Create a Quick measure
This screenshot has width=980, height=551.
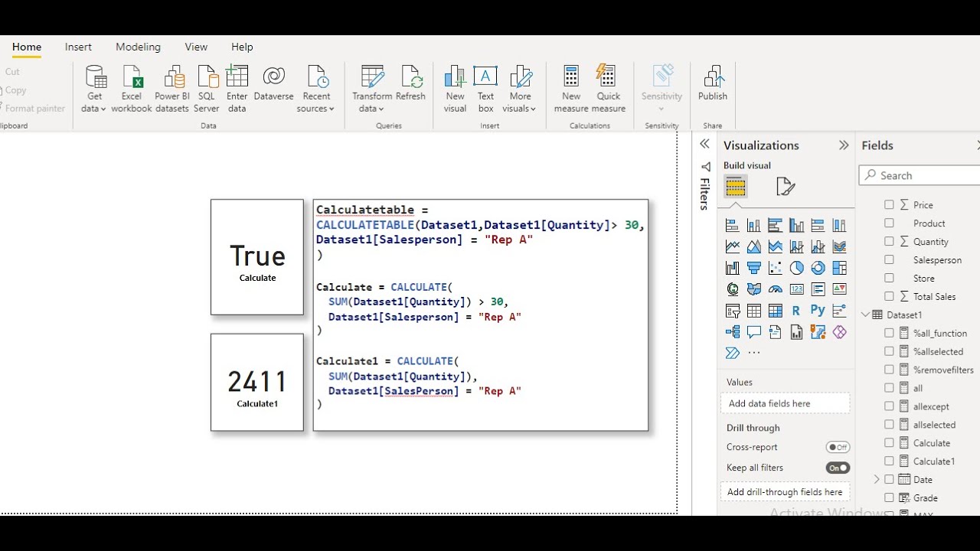pos(609,89)
